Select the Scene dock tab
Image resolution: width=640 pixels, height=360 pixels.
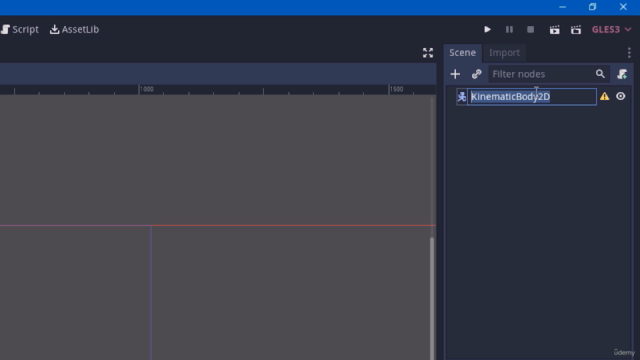[x=462, y=53]
